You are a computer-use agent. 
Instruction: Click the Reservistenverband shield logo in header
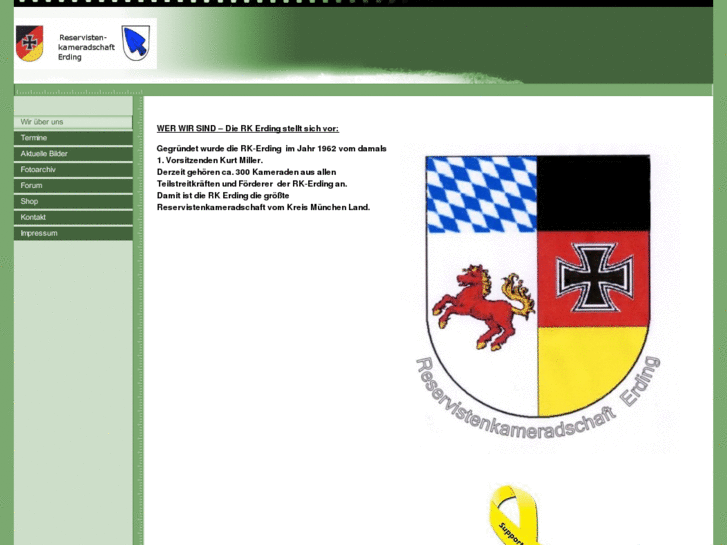(30, 43)
